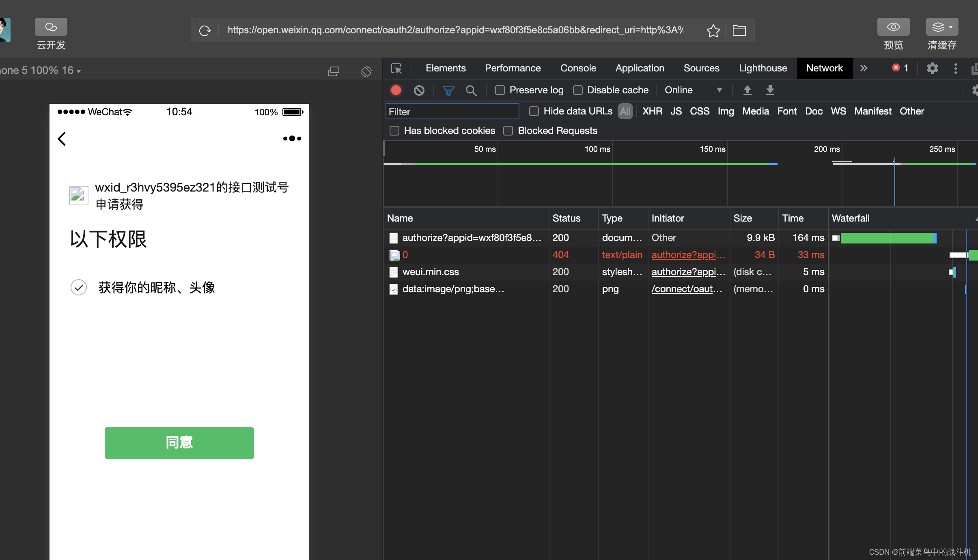Switch to the Performance tab
This screenshot has width=978, height=560.
513,68
